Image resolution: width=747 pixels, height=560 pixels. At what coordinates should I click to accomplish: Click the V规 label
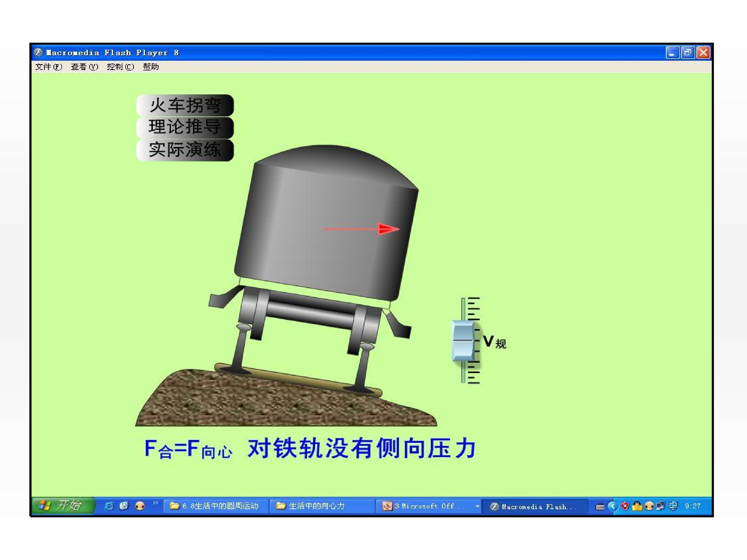tap(495, 342)
